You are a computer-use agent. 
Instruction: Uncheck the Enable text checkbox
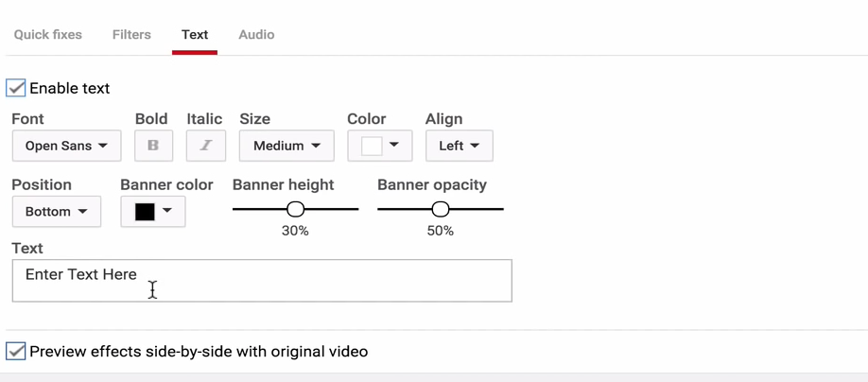coord(15,88)
